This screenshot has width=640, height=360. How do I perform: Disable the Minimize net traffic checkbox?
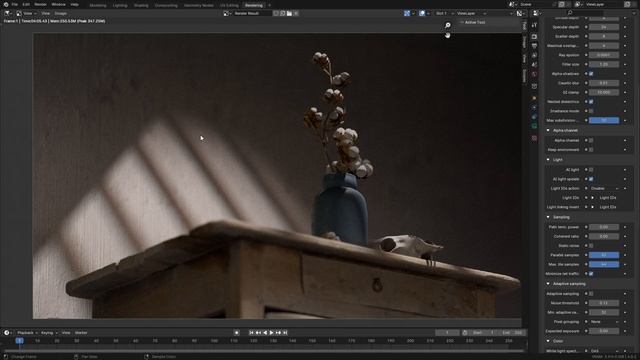pos(591,274)
